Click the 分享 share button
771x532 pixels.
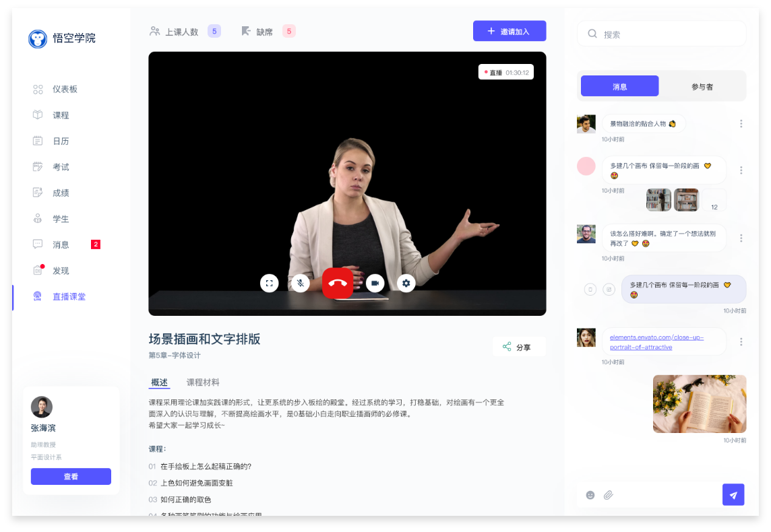[518, 347]
